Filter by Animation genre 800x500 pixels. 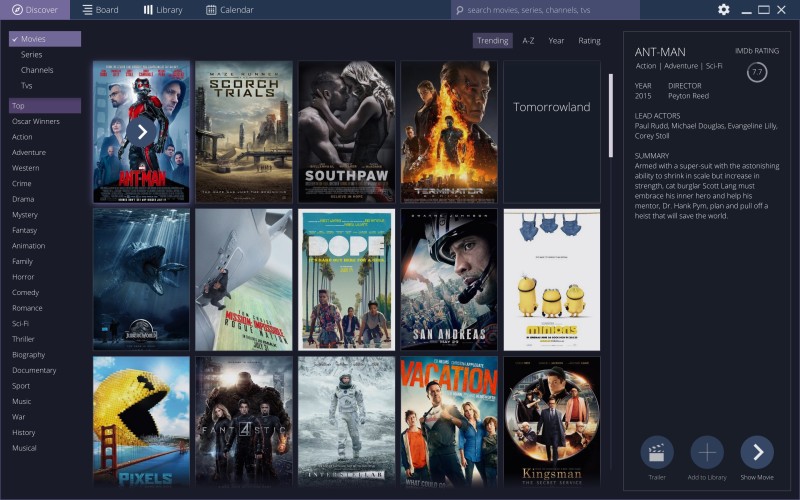29,246
